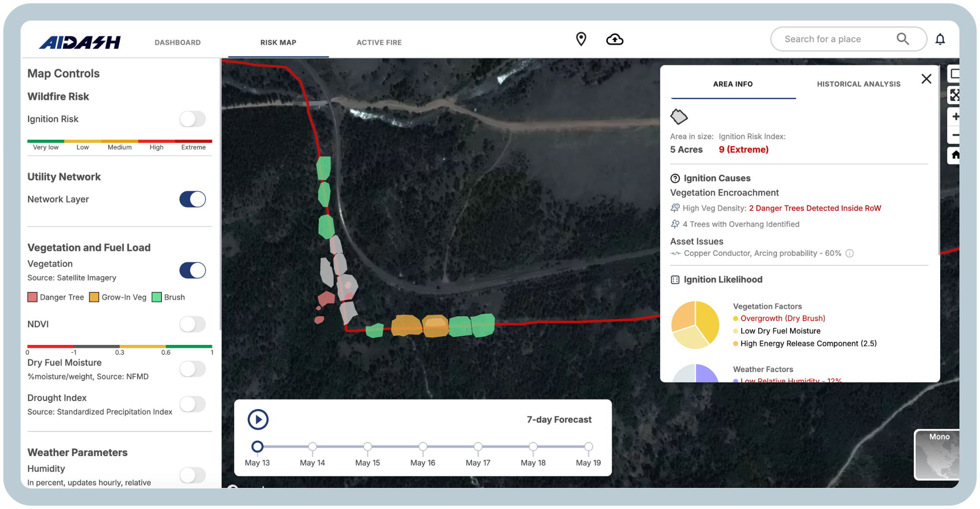The height and width of the screenshot is (509, 980).
Task: Click the High Veg Density tree icon
Action: coord(675,208)
